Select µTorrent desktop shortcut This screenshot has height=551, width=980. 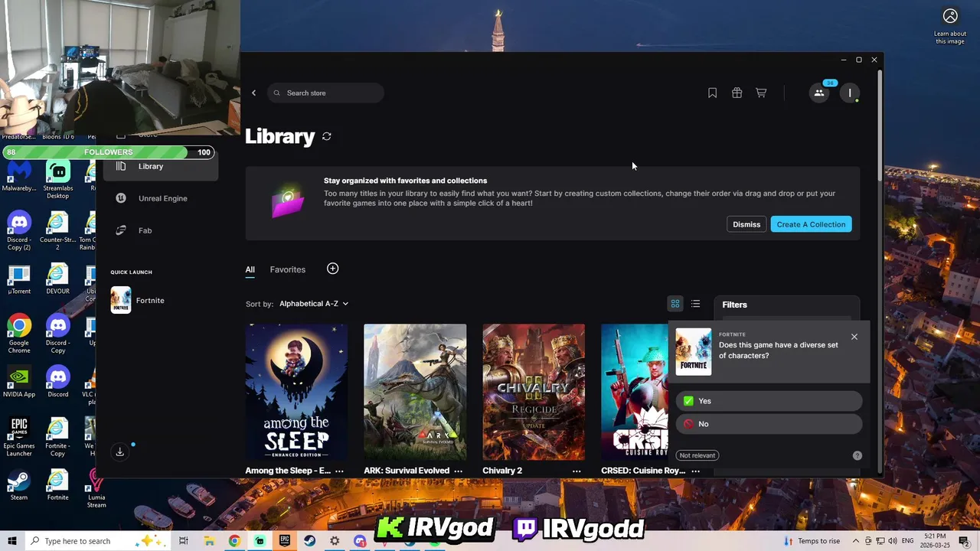pyautogui.click(x=19, y=280)
